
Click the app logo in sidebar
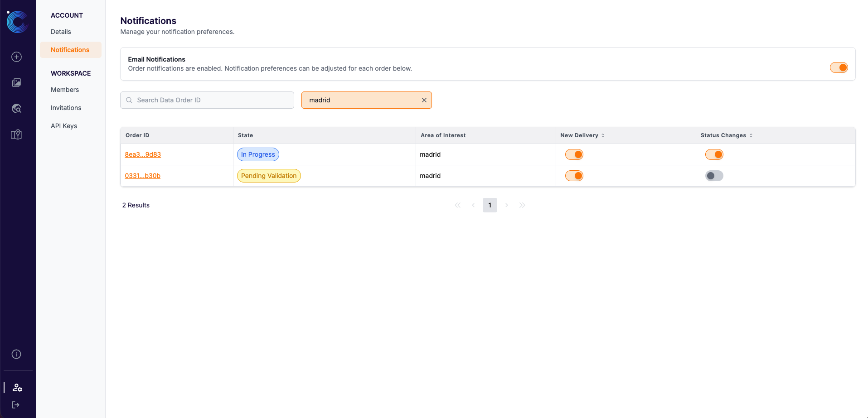click(17, 22)
